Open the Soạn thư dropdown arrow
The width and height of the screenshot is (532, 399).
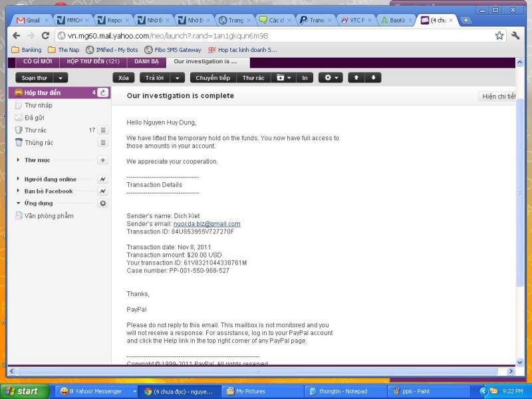(61, 78)
